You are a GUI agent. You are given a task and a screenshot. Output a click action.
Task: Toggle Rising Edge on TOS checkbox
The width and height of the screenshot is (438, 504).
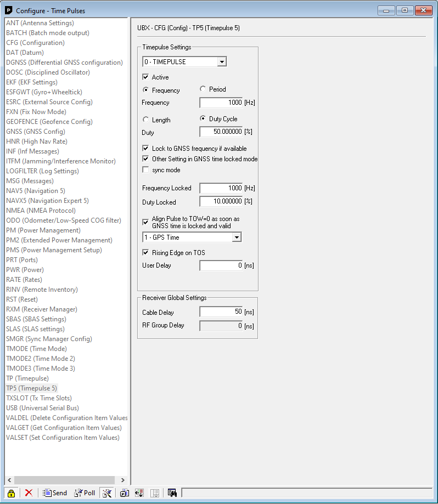tap(145, 252)
